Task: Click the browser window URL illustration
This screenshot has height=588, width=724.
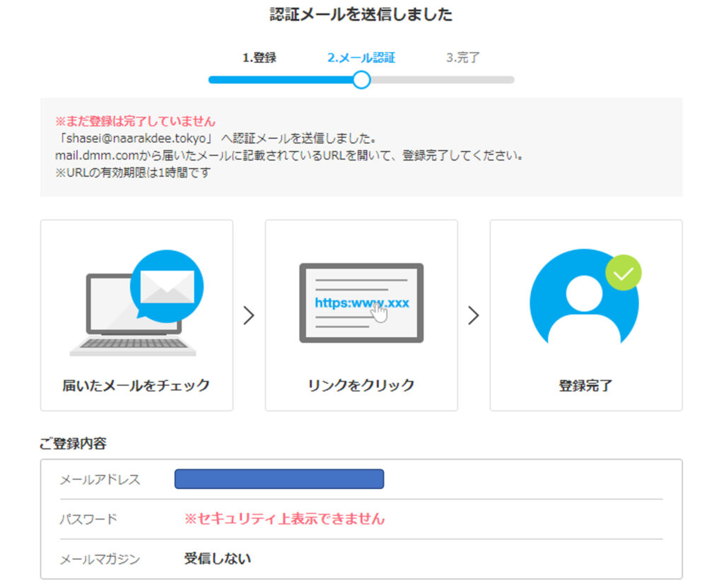Action: click(361, 302)
